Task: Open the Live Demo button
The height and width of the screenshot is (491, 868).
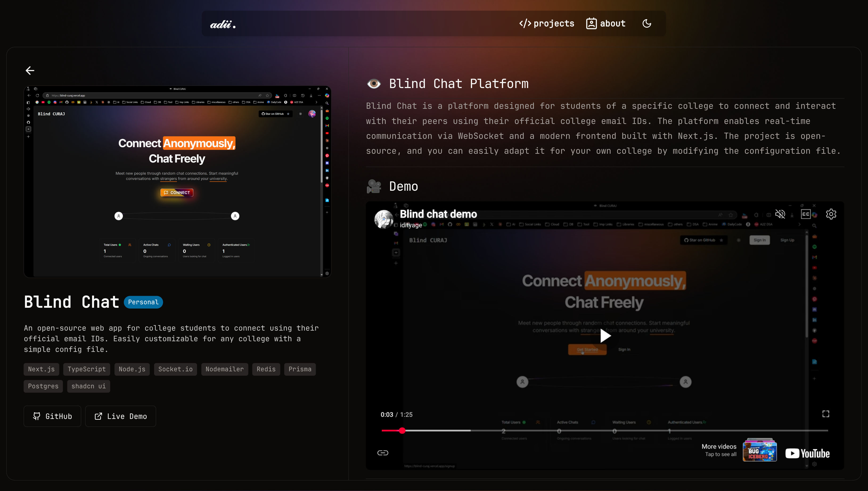Action: coord(120,416)
